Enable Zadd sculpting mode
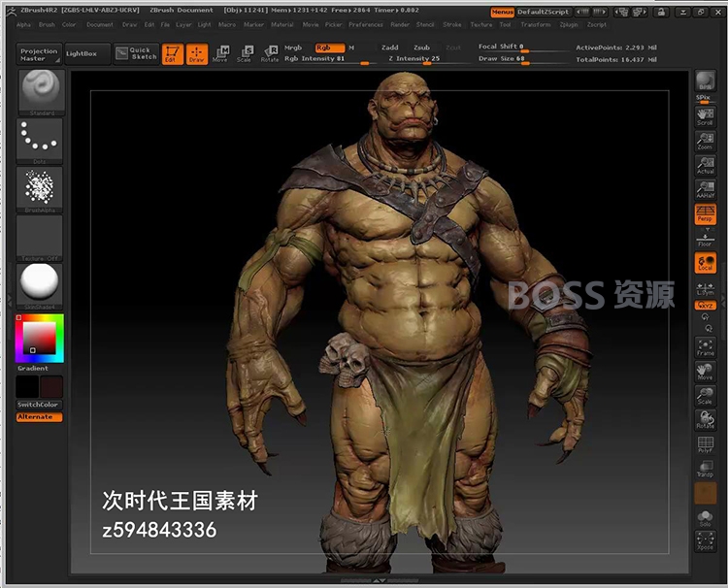The width and height of the screenshot is (728, 588). coord(389,48)
